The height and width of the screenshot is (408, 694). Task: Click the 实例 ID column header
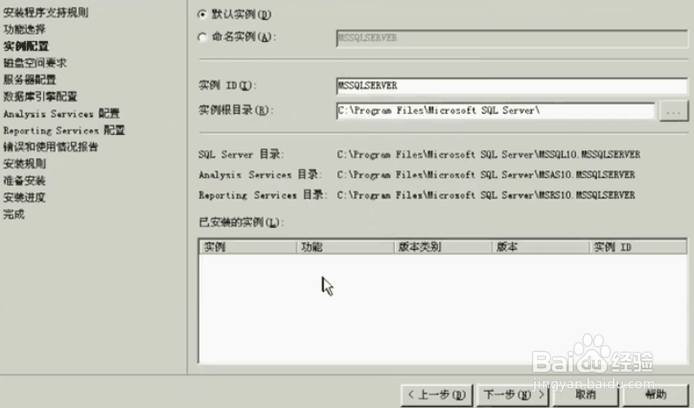pyautogui.click(x=639, y=247)
